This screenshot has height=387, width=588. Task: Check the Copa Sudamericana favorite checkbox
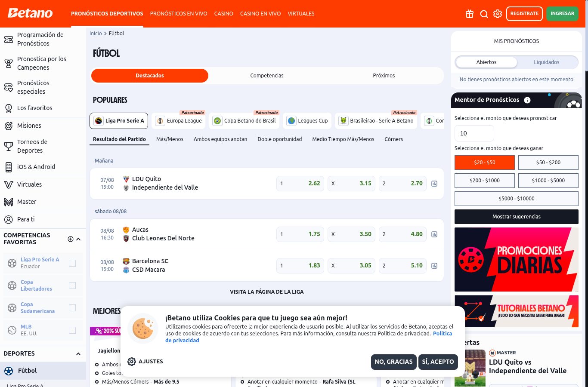tap(72, 308)
